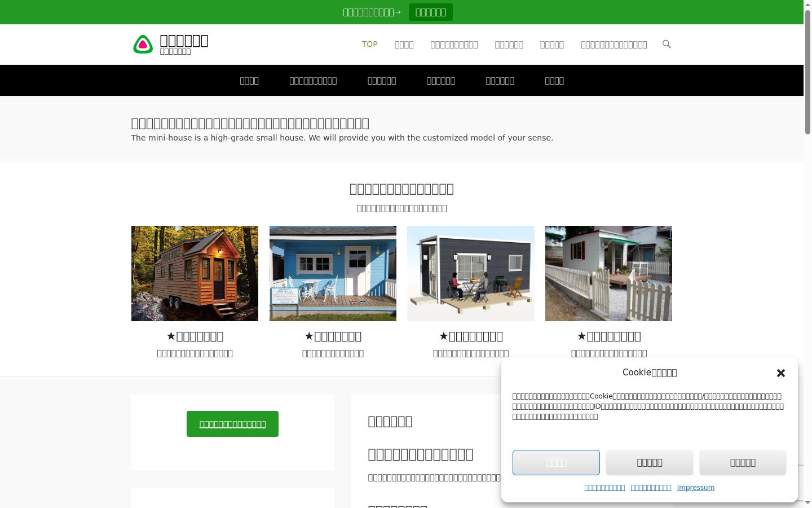Viewport: 812px width, 508px height.
Task: Open the blue cabin with patio furniture photo
Action: 333,274
